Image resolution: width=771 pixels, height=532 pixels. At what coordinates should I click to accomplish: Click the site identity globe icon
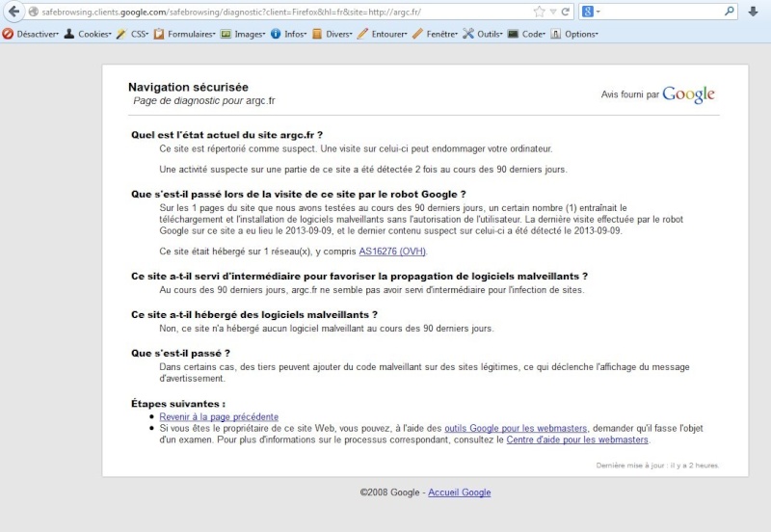pyautogui.click(x=34, y=12)
